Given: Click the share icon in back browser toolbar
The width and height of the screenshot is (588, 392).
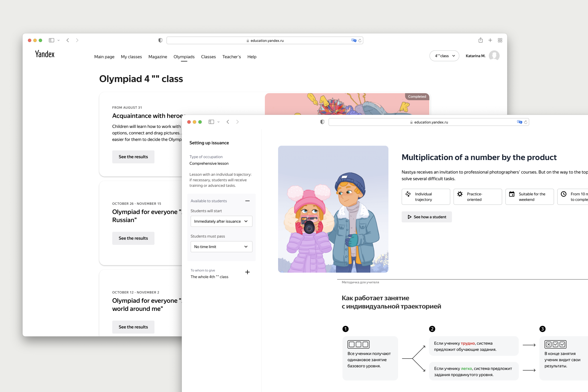Looking at the screenshot, I should [x=480, y=40].
